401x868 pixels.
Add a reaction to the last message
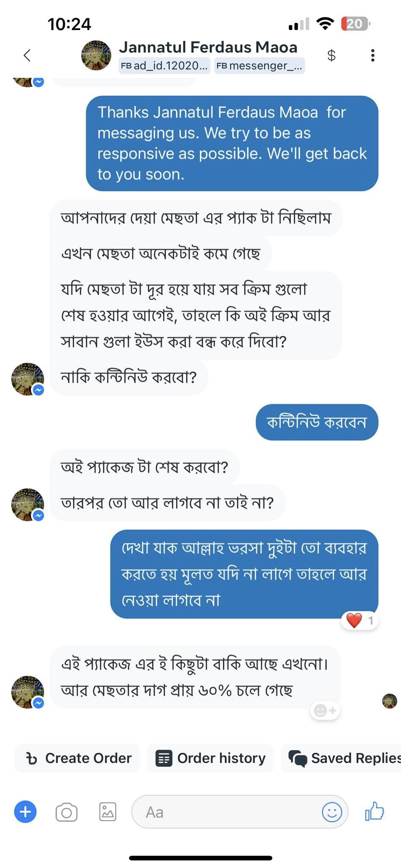point(325,710)
